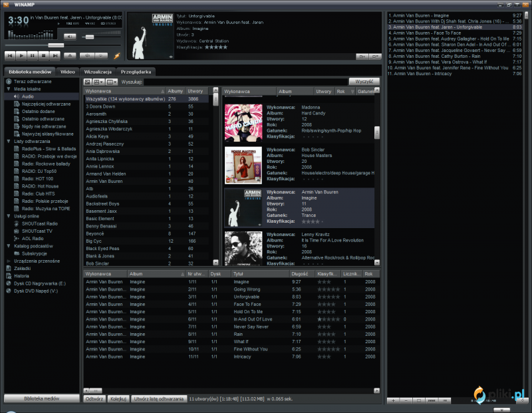Open the second view-mode dropdown beside Wyszukaj

click(98, 82)
